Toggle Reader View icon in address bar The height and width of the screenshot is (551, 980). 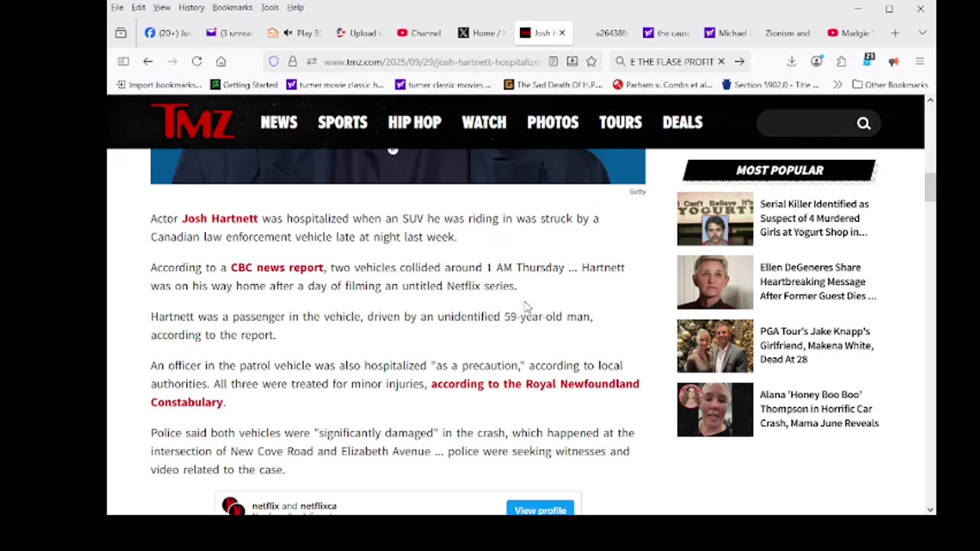(552, 61)
